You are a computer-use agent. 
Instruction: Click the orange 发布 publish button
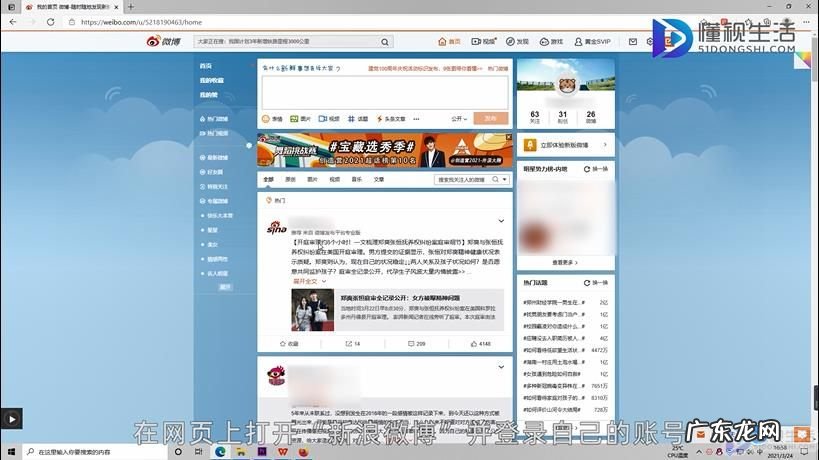(490, 119)
